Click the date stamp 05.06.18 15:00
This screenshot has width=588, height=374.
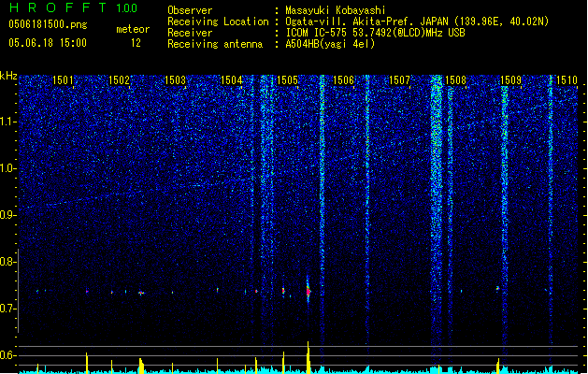click(x=48, y=43)
